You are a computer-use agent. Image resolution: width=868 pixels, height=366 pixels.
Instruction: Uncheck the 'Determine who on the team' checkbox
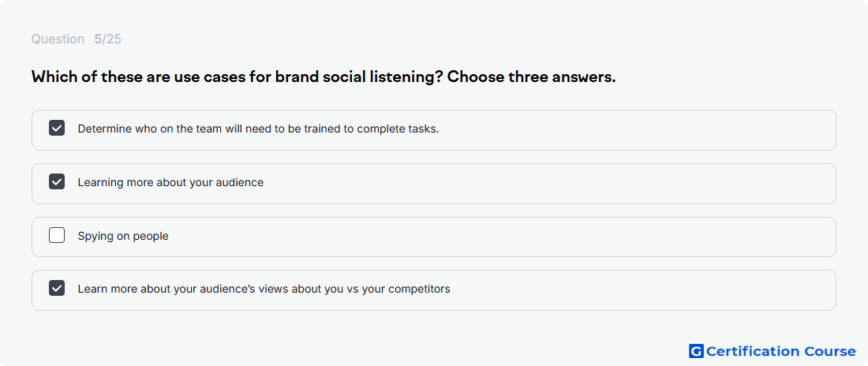click(x=57, y=129)
